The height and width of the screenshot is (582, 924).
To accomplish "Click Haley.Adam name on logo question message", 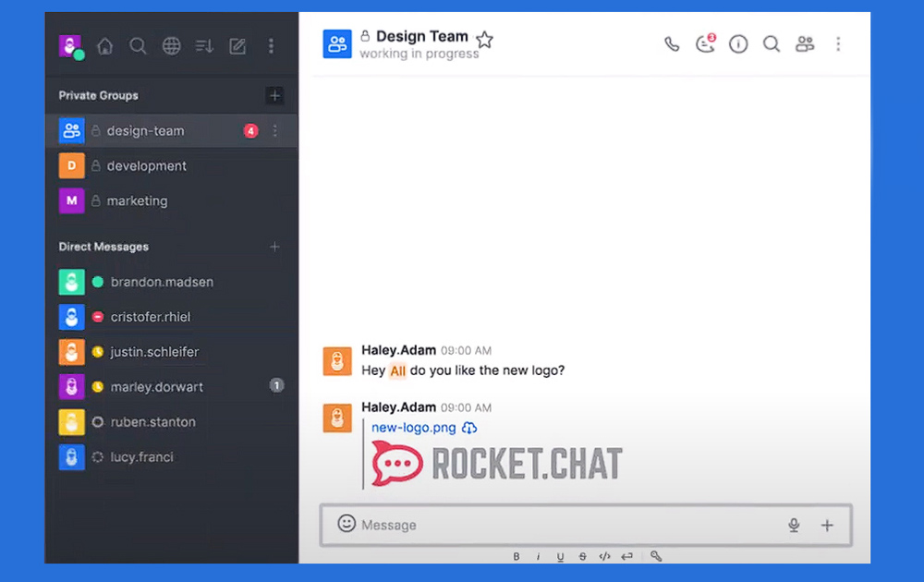I will tap(399, 350).
